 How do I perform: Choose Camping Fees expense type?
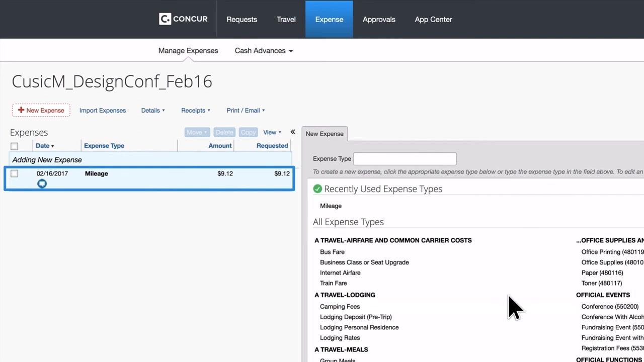[340, 307]
